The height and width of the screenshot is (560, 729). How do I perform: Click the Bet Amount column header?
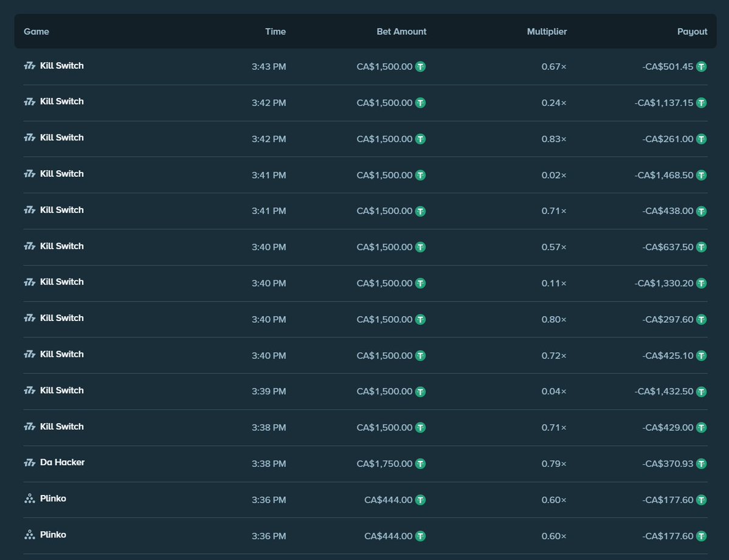(401, 32)
